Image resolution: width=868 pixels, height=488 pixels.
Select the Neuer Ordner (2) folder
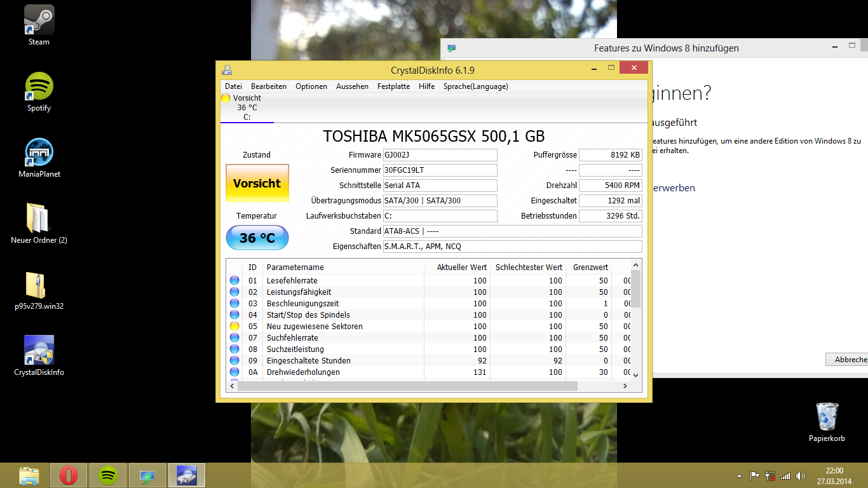39,224
